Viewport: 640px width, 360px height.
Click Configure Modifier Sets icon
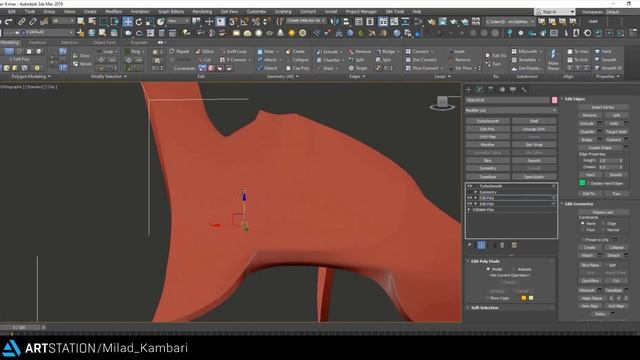514,245
